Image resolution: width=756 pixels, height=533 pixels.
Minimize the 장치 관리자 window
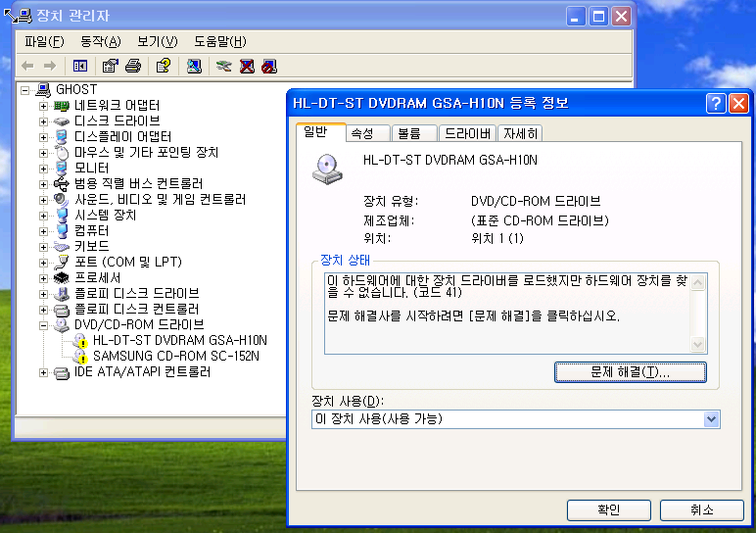click(576, 17)
